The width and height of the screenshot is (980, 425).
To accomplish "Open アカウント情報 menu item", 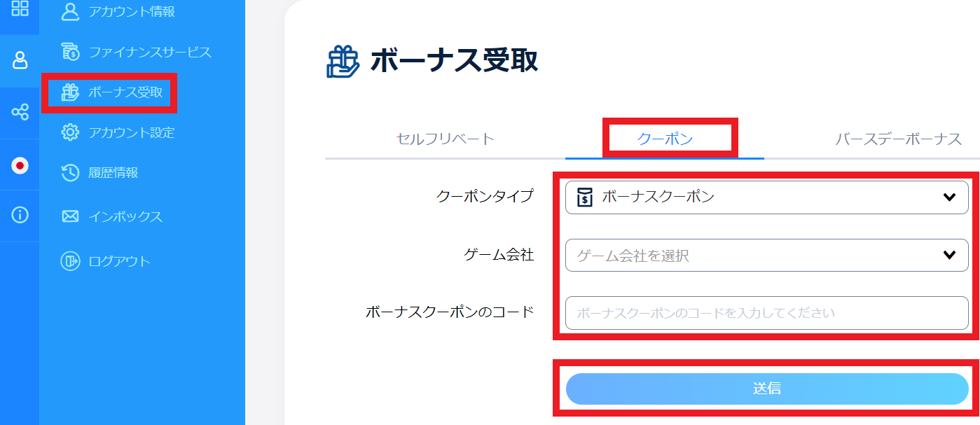I will click(x=131, y=12).
